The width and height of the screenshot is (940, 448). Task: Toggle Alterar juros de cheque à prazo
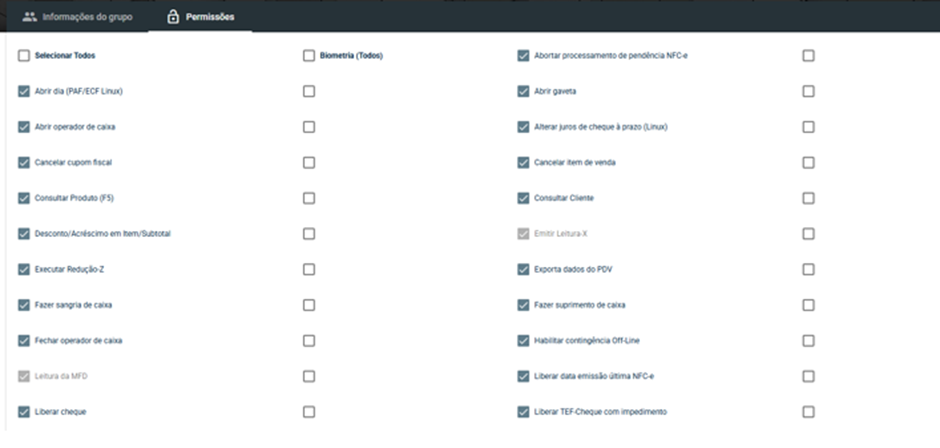pos(523,127)
